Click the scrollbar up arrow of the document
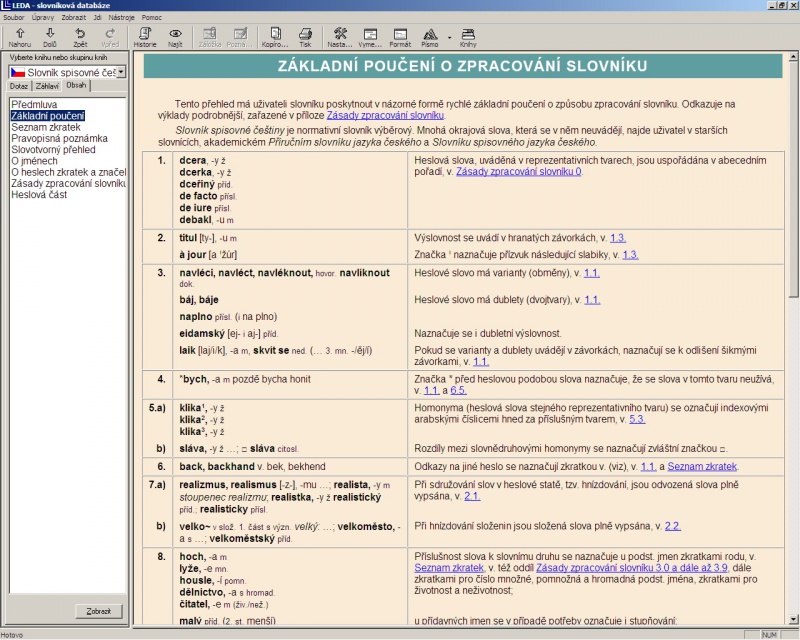 [793, 57]
